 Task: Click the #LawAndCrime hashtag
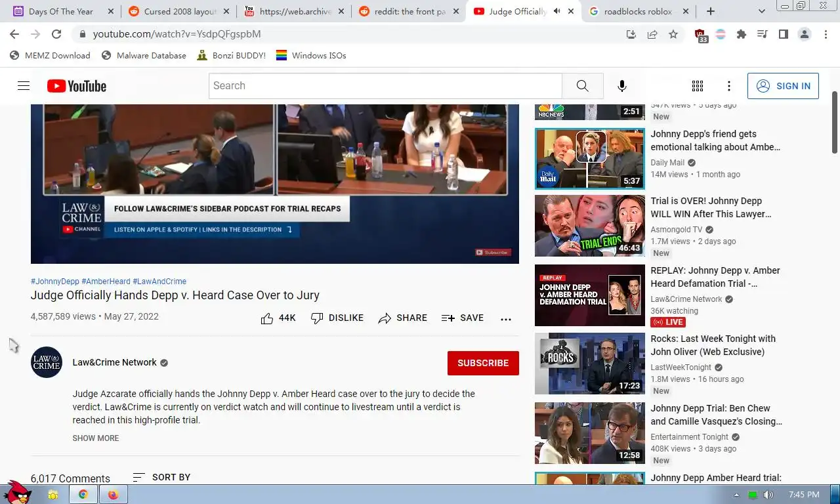159,282
